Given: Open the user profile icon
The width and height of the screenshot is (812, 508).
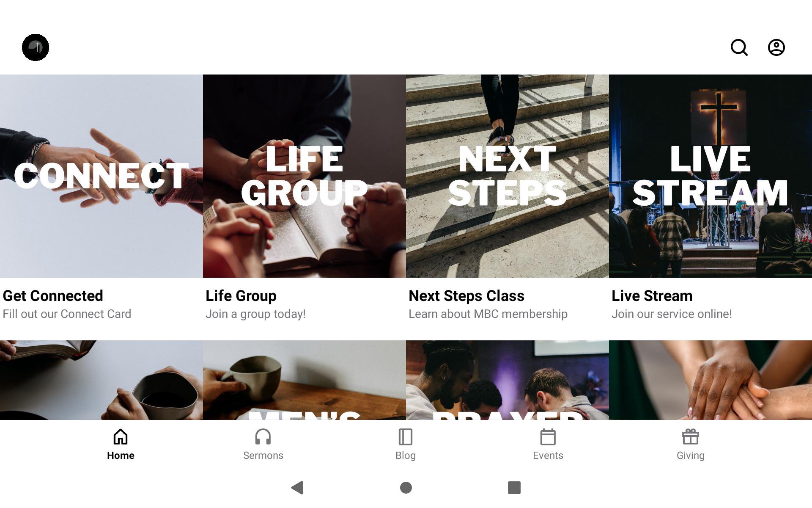Looking at the screenshot, I should [x=776, y=47].
